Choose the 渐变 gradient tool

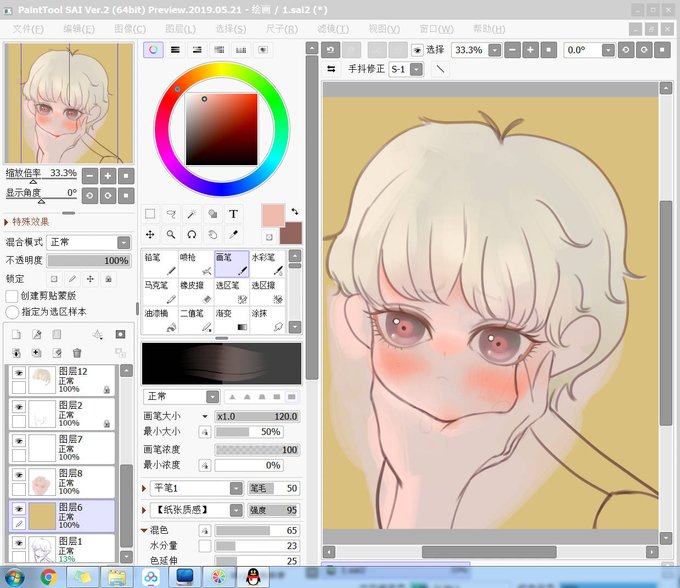click(232, 319)
